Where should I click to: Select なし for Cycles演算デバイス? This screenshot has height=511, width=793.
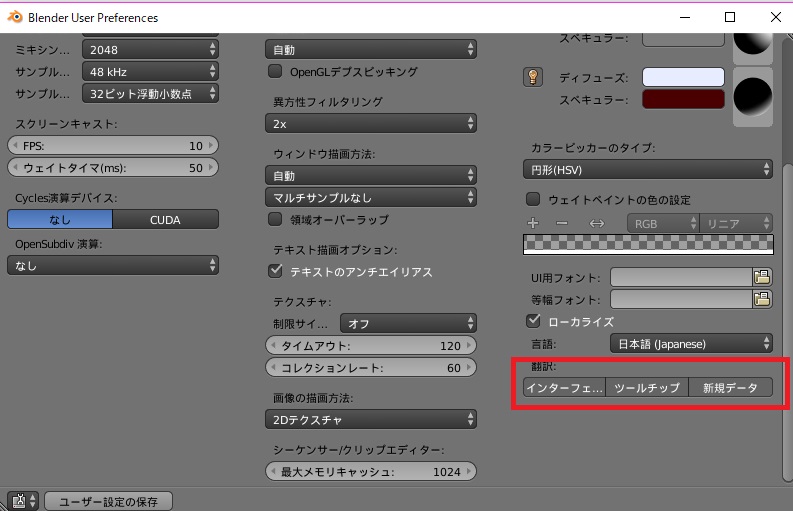click(60, 220)
